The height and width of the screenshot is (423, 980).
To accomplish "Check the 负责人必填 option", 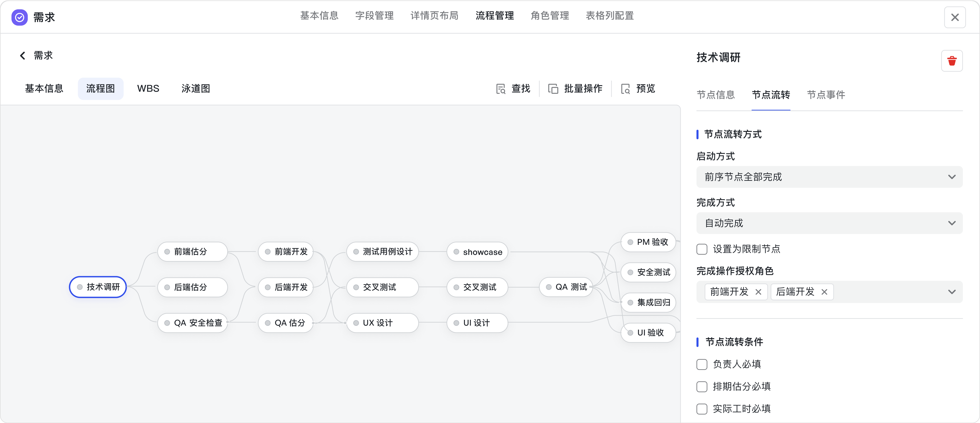I will [x=702, y=364].
